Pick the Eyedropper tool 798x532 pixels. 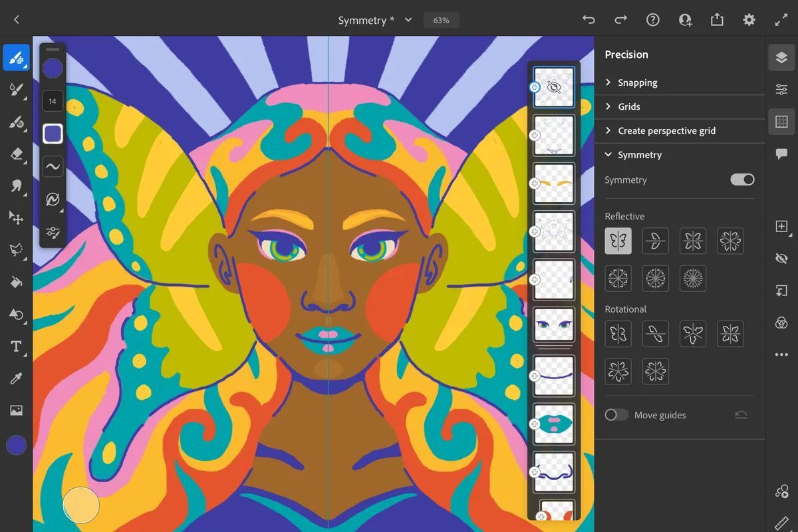click(x=16, y=378)
